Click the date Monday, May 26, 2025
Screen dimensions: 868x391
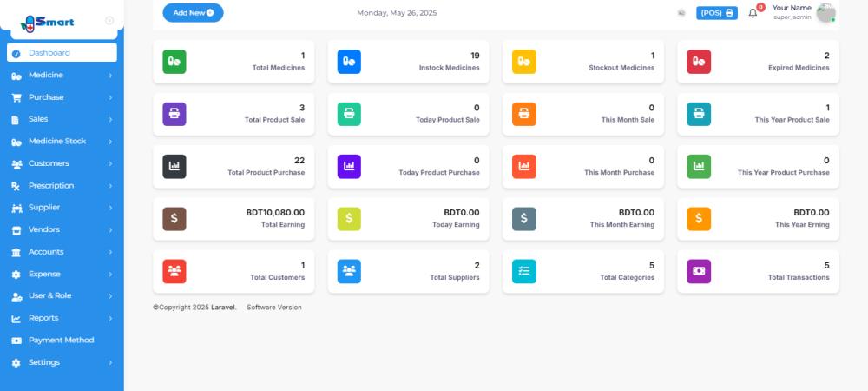(x=397, y=13)
